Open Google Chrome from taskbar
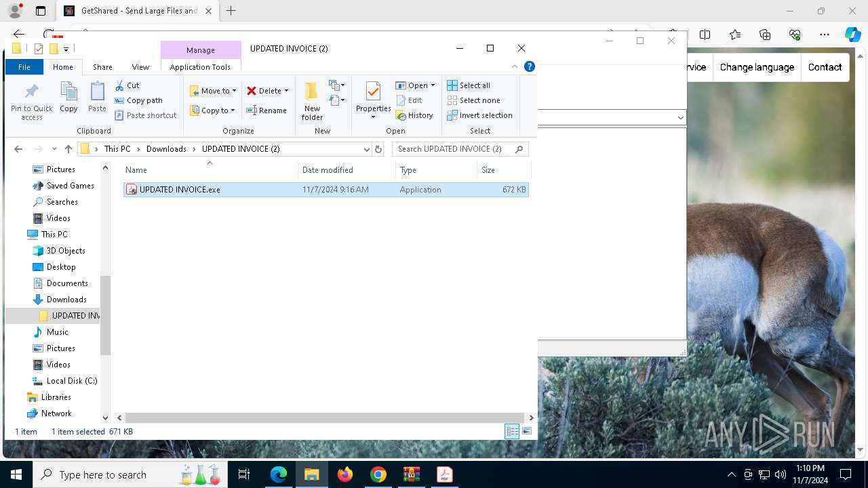Screen dimensions: 868x488 click(x=378, y=474)
